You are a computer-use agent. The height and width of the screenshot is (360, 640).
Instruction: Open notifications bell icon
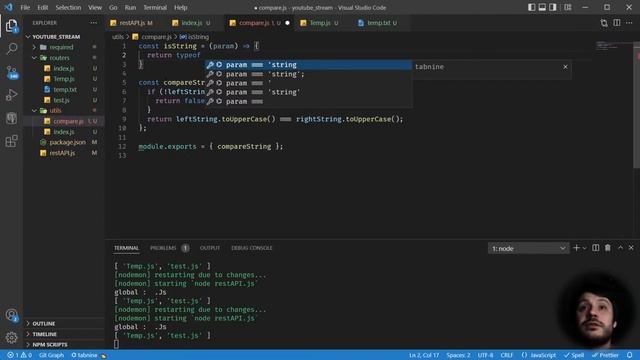(x=630, y=355)
